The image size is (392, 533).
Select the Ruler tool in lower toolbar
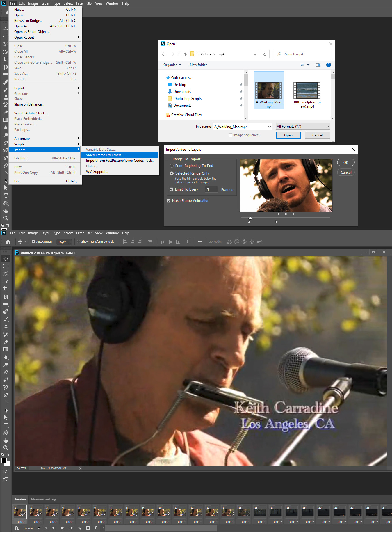click(6, 304)
